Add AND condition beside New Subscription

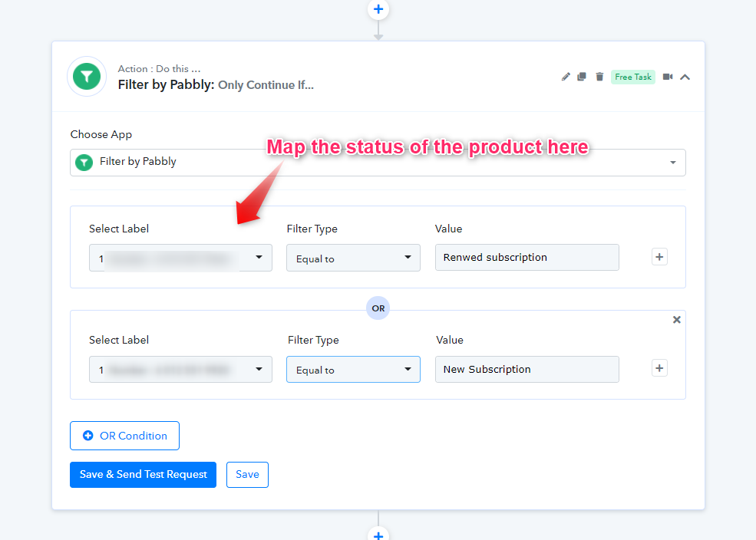659,368
